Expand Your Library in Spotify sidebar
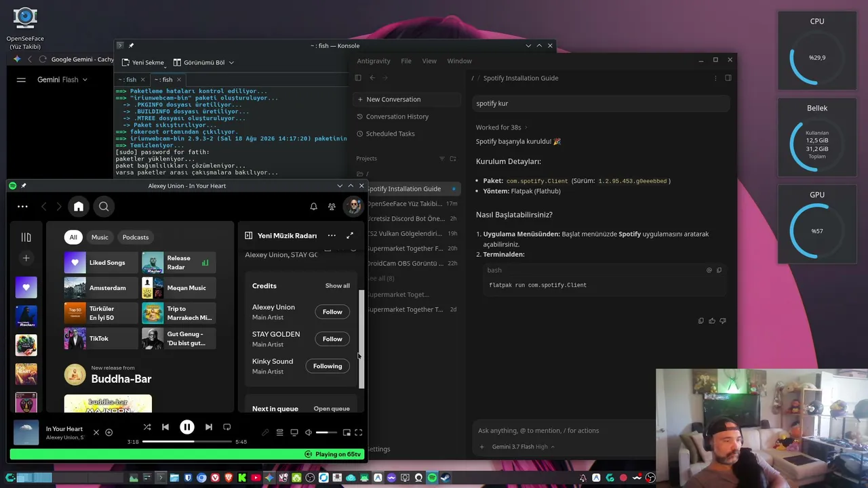 pyautogui.click(x=26, y=237)
